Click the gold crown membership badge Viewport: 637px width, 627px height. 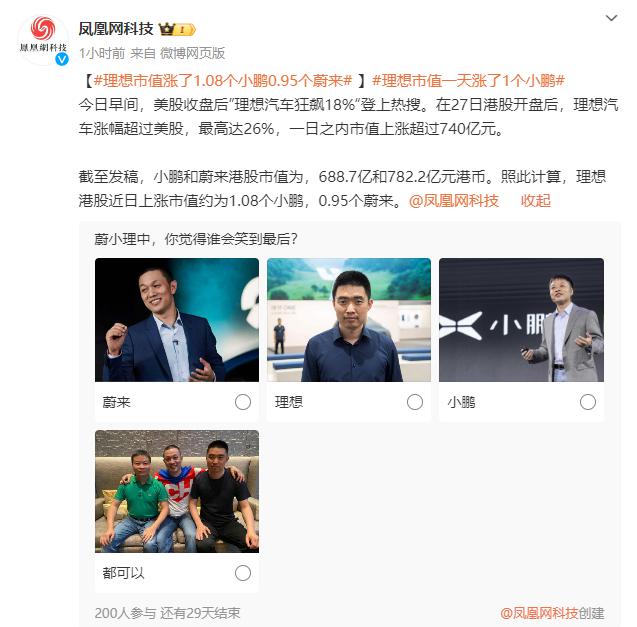(x=177, y=29)
